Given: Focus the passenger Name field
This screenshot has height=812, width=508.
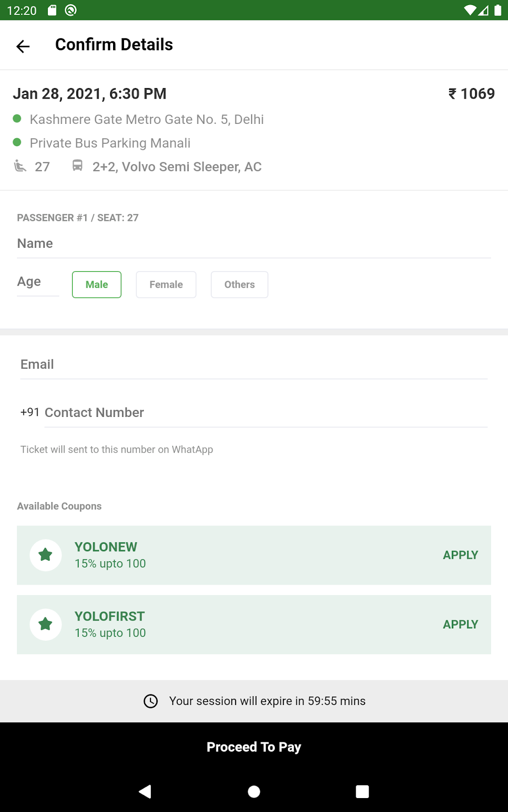Looking at the screenshot, I should click(x=254, y=244).
